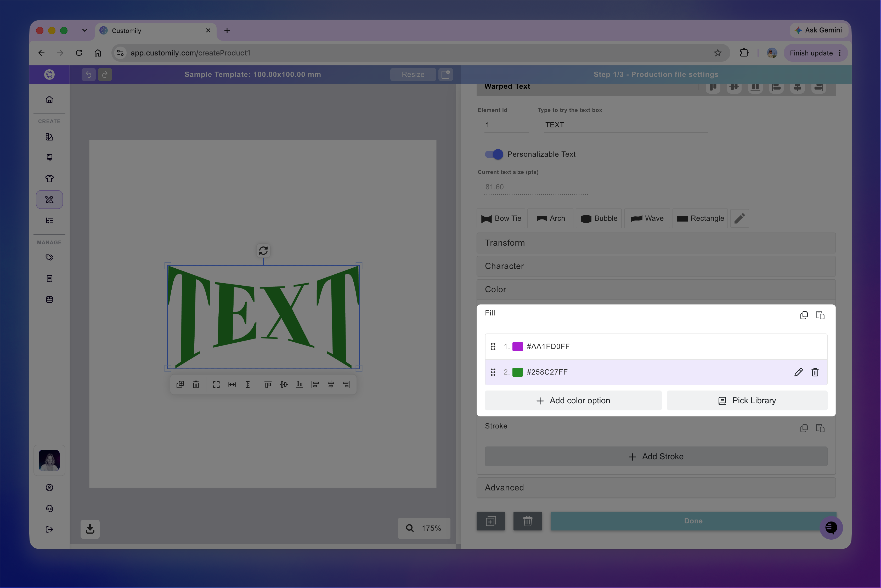Image resolution: width=881 pixels, height=588 pixels.
Task: Expand the Advanced section
Action: click(x=656, y=488)
